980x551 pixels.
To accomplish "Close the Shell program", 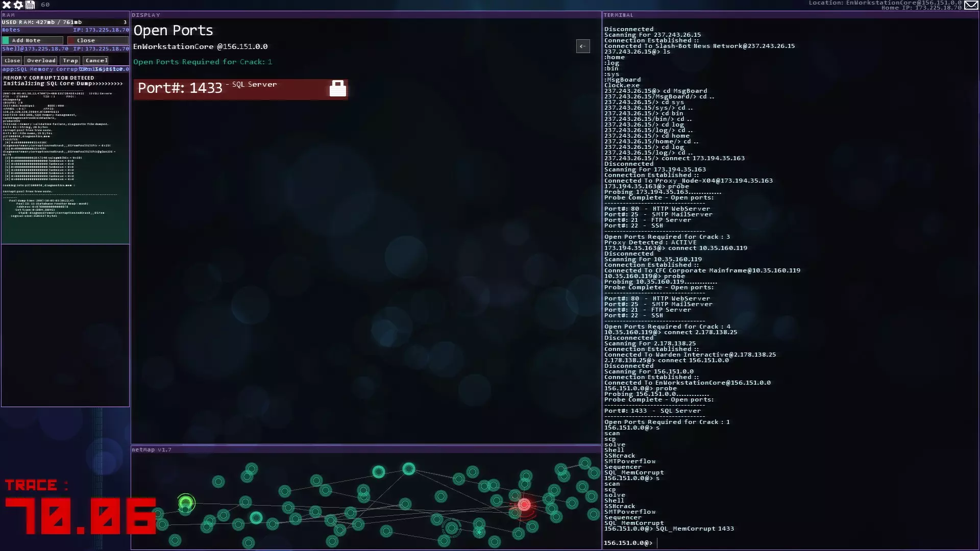I will click(x=12, y=61).
